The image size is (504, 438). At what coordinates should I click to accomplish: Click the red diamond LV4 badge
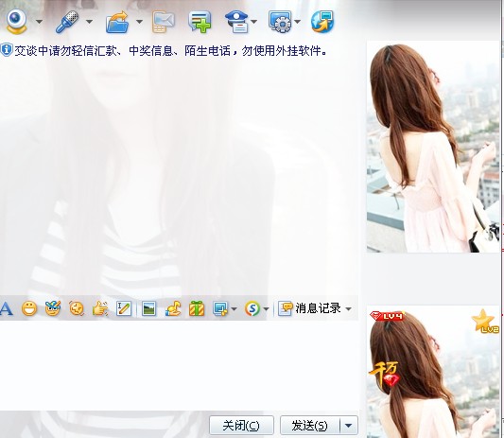coord(387,316)
